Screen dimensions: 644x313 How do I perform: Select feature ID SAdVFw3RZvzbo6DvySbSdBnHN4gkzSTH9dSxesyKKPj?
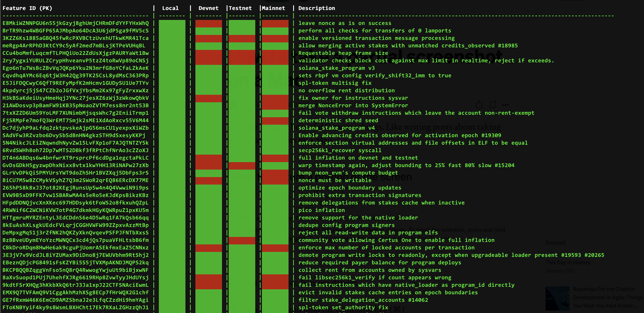point(74,136)
